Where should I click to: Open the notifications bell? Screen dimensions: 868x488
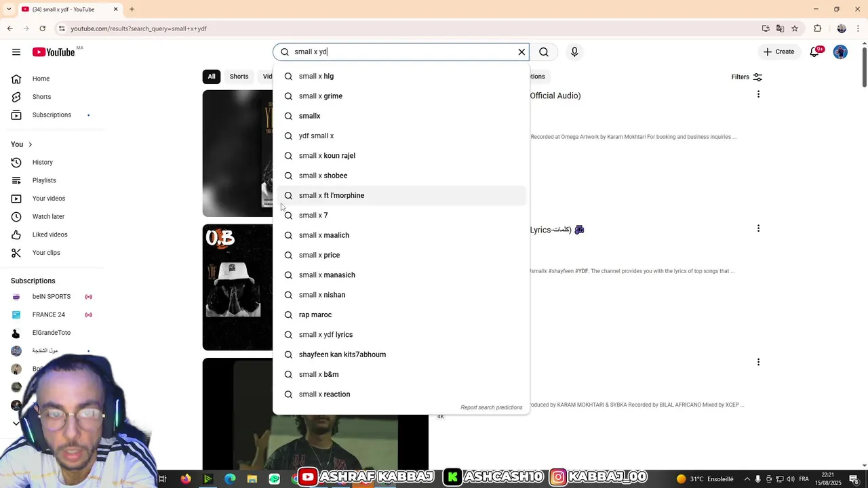[814, 52]
